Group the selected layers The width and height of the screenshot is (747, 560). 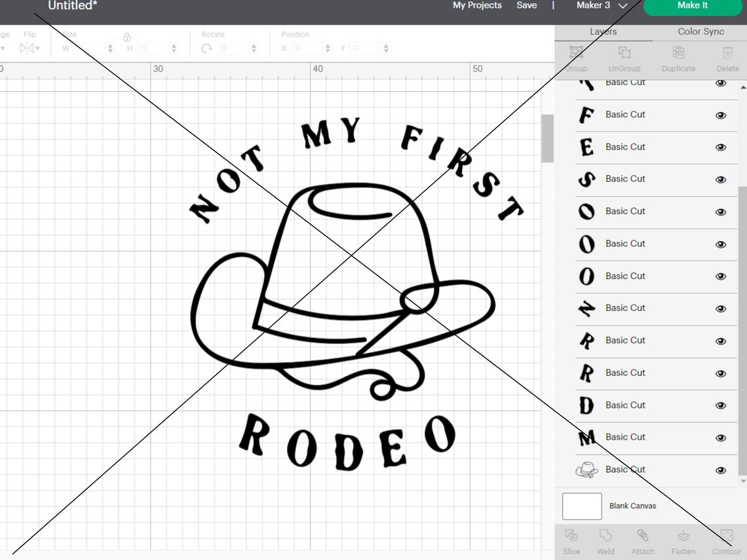(575, 58)
